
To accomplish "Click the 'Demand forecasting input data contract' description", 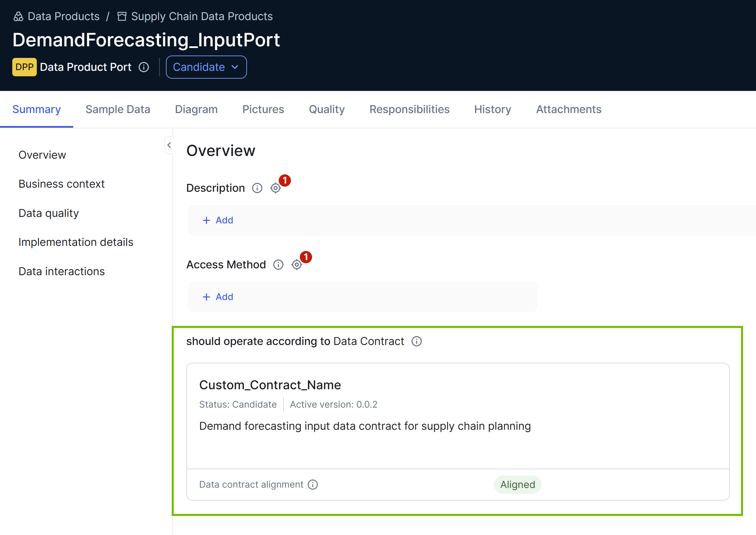I will [x=365, y=426].
